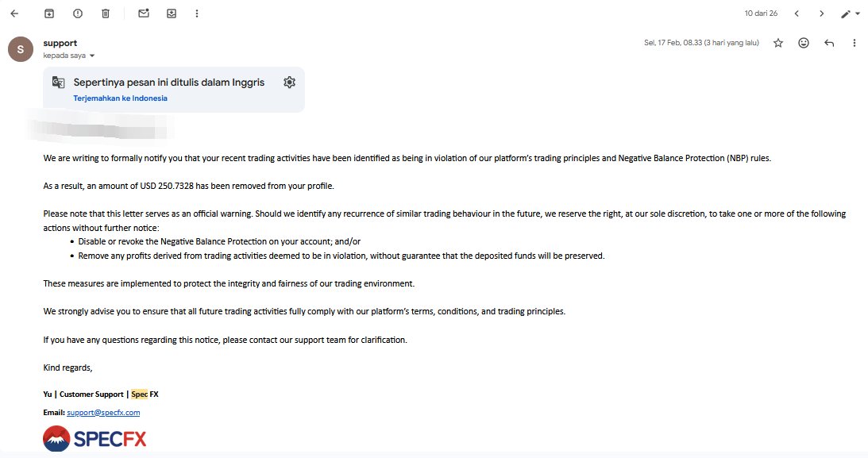Click the move to inbox icon
868x458 pixels.
pyautogui.click(x=172, y=13)
